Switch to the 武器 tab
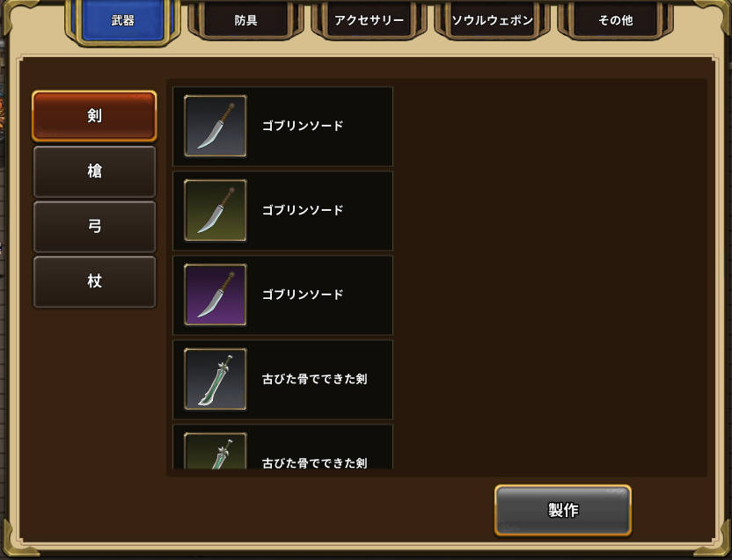The image size is (732, 560). [x=123, y=20]
